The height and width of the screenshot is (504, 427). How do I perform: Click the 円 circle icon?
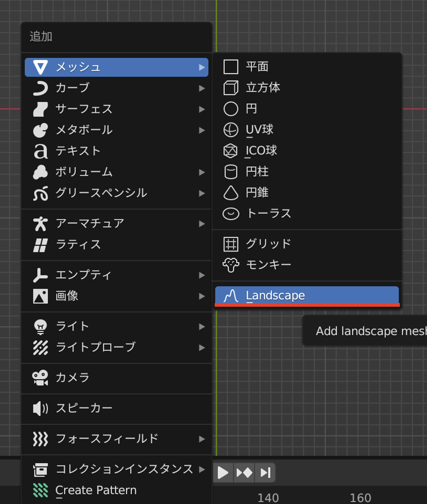231,109
